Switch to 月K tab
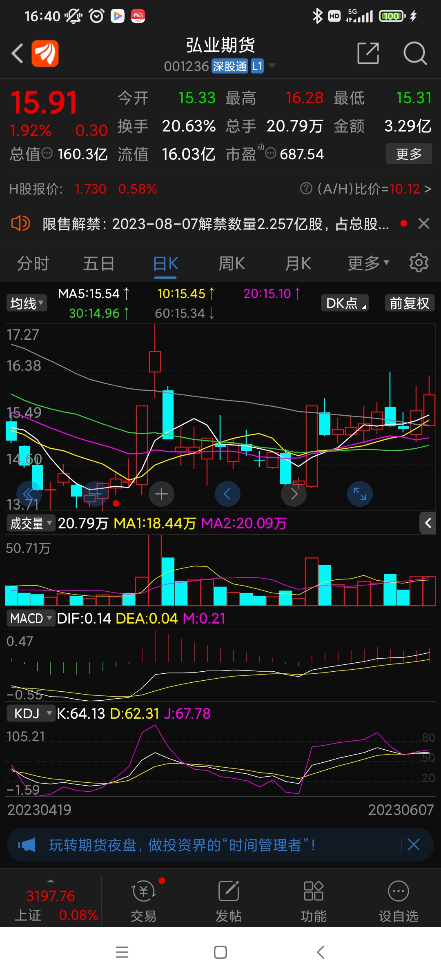This screenshot has height=980, width=441. (x=298, y=263)
